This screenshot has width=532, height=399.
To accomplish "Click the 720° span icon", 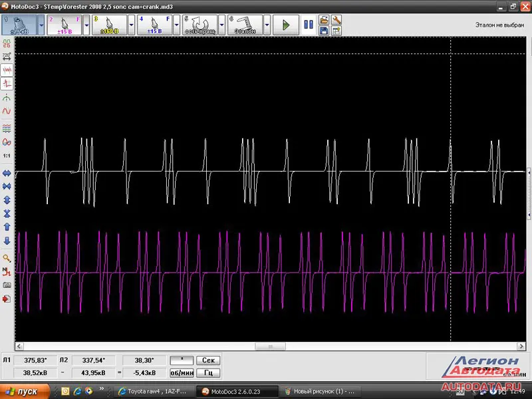I will click(7, 57).
